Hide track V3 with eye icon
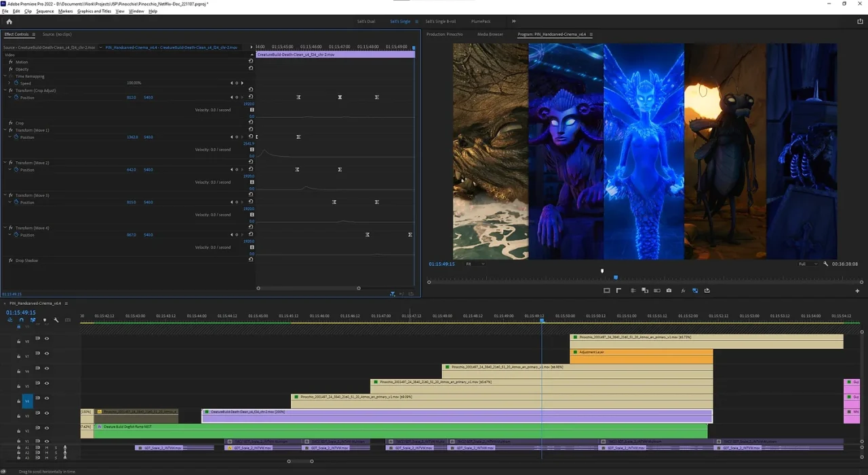 tap(47, 413)
